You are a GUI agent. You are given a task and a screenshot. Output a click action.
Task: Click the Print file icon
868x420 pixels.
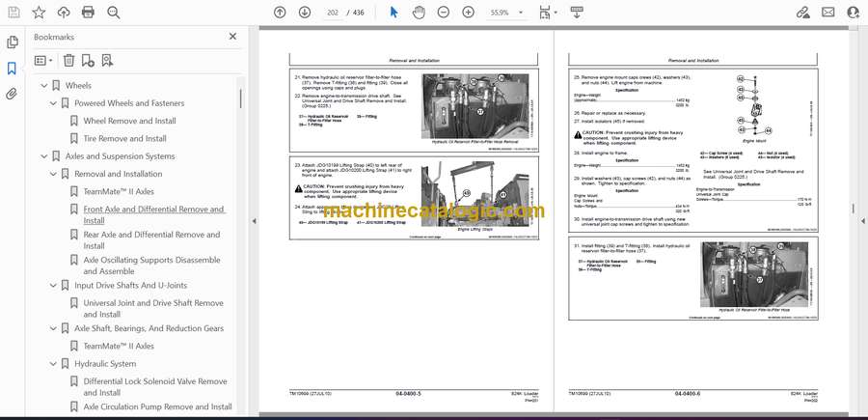coord(89,13)
